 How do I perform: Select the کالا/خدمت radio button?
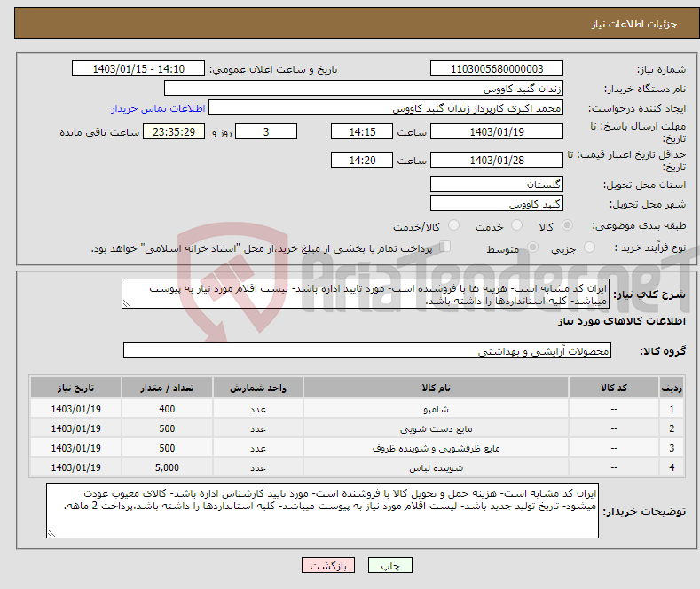point(453,225)
